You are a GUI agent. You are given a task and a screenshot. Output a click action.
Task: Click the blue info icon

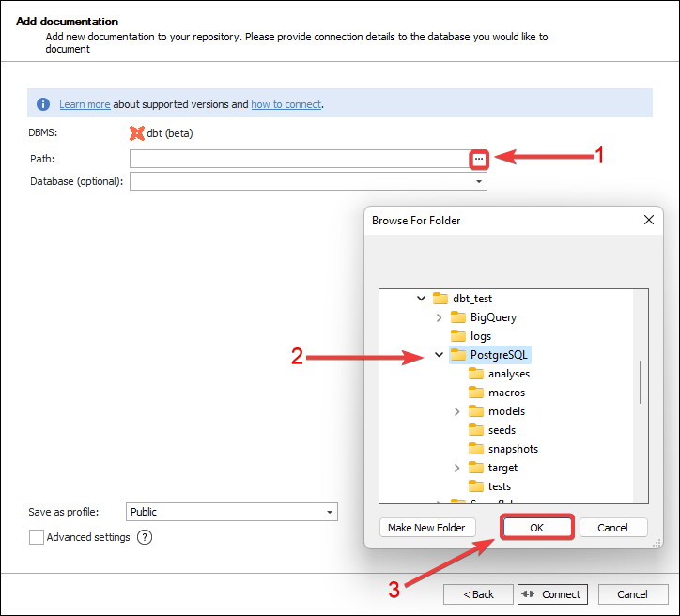click(43, 104)
